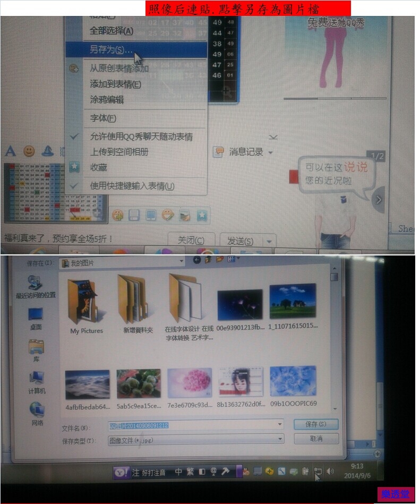Click the 关闭(C) button
This screenshot has width=420, height=504.
pyautogui.click(x=191, y=241)
